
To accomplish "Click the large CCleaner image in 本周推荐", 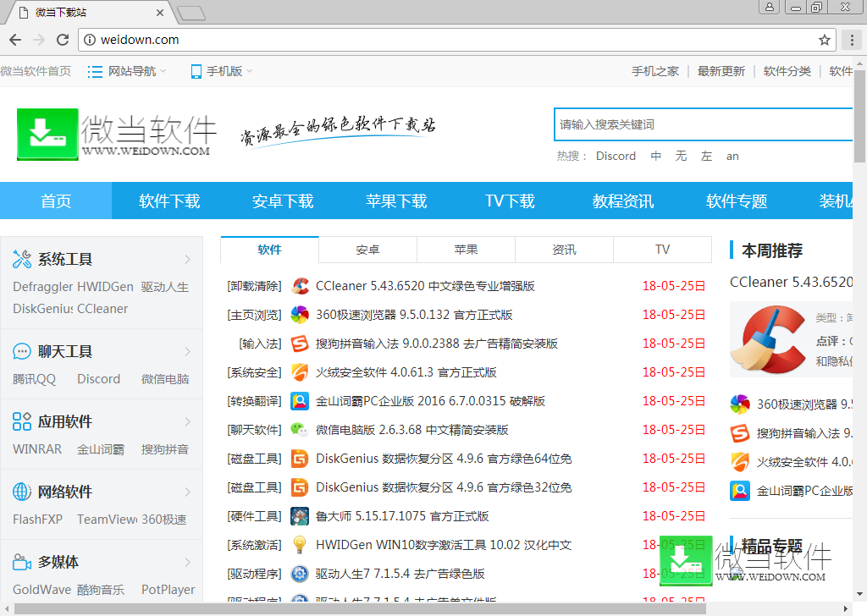I will [767, 339].
